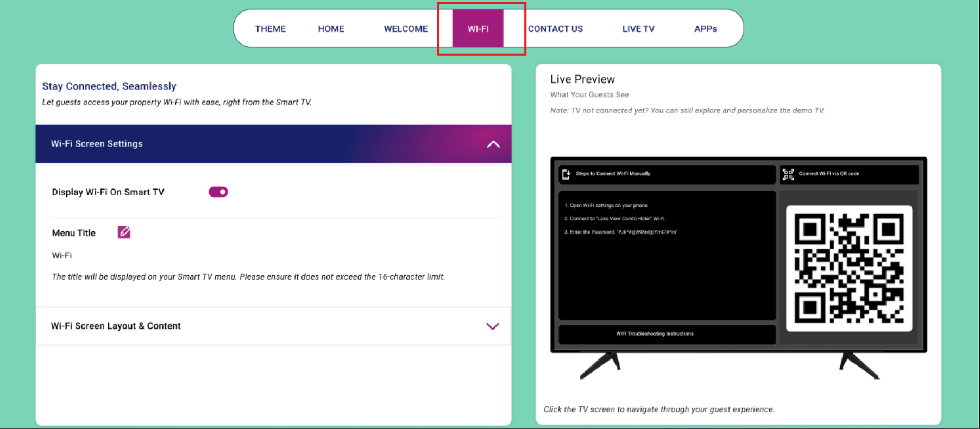Open the THEME tab
The image size is (980, 429).
[x=270, y=29]
